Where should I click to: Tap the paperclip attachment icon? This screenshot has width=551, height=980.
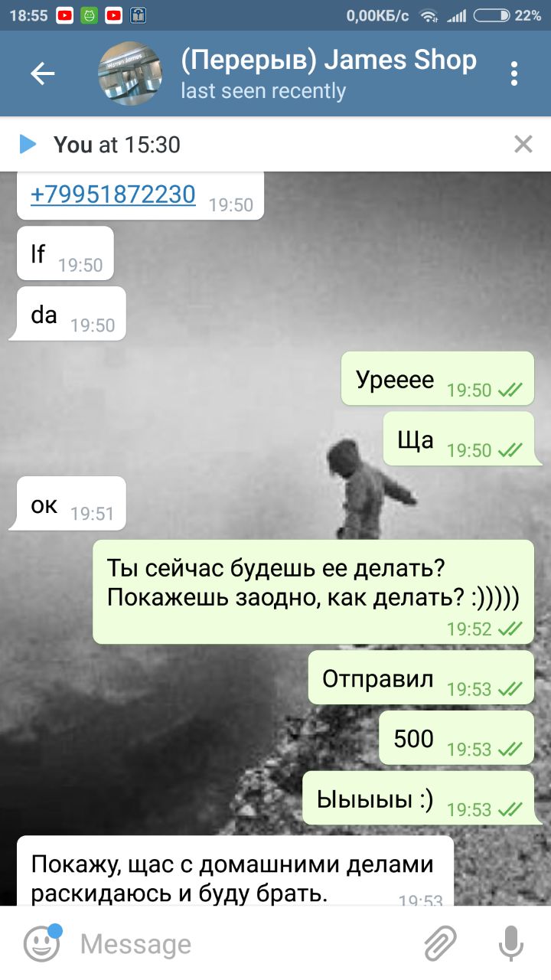(440, 943)
